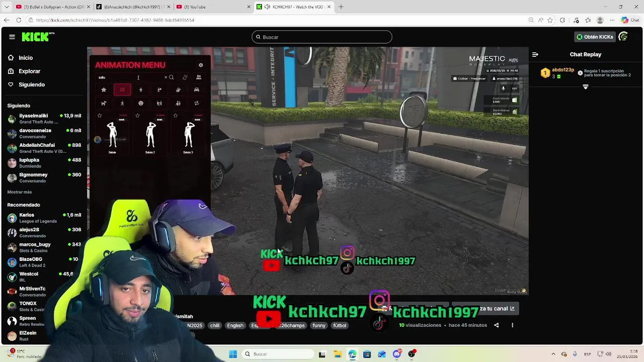
Task: Click the fútbol tag
Action: click(x=340, y=325)
